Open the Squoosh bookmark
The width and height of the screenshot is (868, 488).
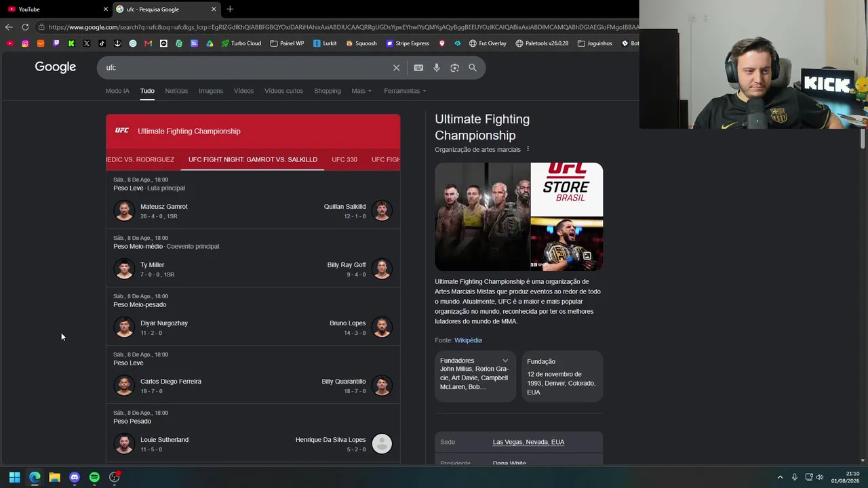pos(361,43)
